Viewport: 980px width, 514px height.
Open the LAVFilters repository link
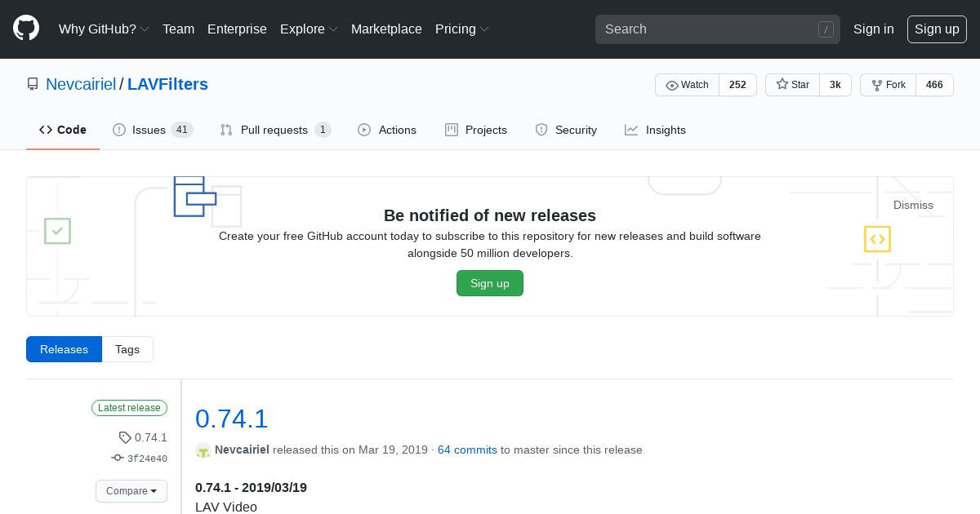[x=167, y=84]
